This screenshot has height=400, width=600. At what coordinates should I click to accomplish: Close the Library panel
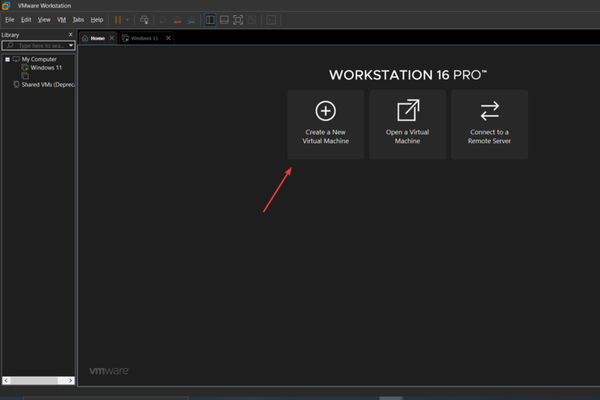(70, 34)
